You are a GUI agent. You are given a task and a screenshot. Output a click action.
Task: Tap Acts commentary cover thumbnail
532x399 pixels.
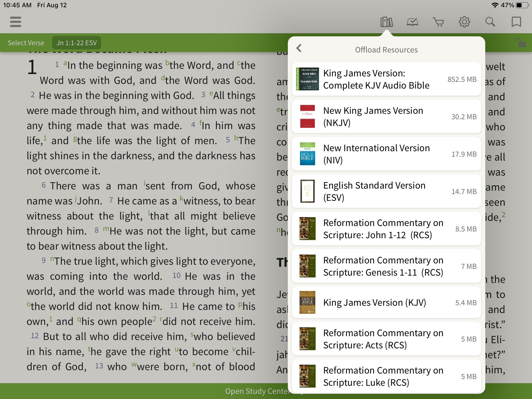[x=308, y=339]
